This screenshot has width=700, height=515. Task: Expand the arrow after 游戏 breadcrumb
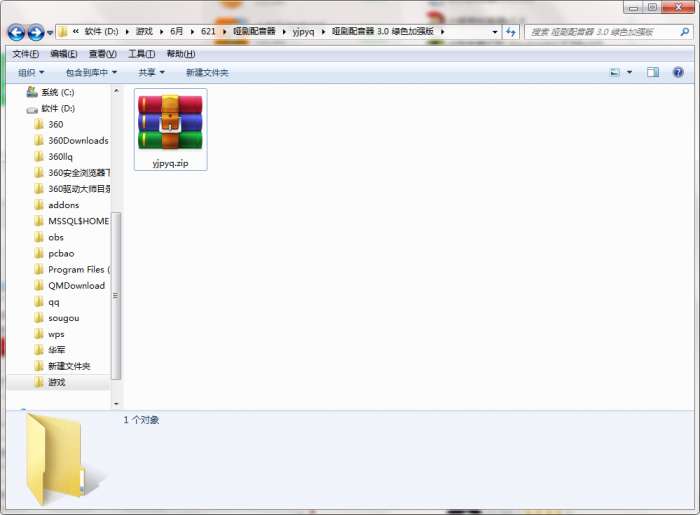point(161,32)
